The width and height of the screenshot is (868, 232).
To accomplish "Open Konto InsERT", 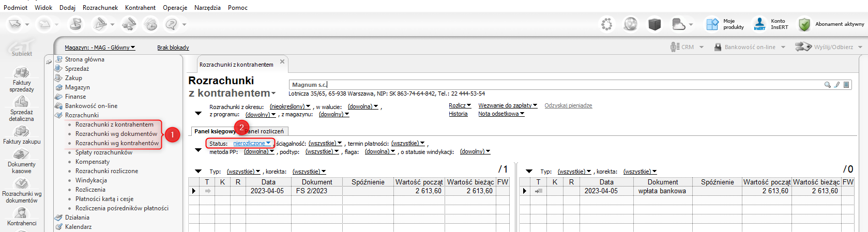I will tap(771, 24).
